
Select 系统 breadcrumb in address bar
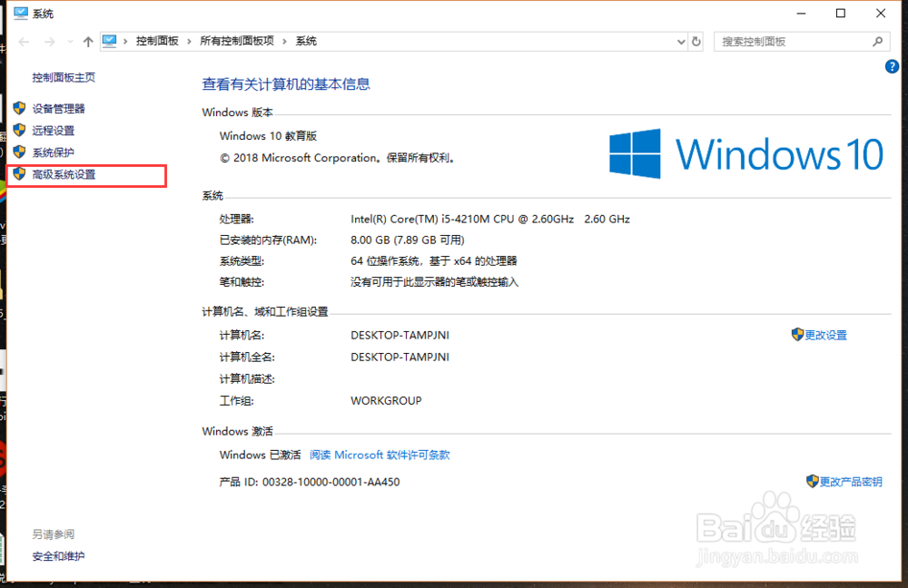306,41
